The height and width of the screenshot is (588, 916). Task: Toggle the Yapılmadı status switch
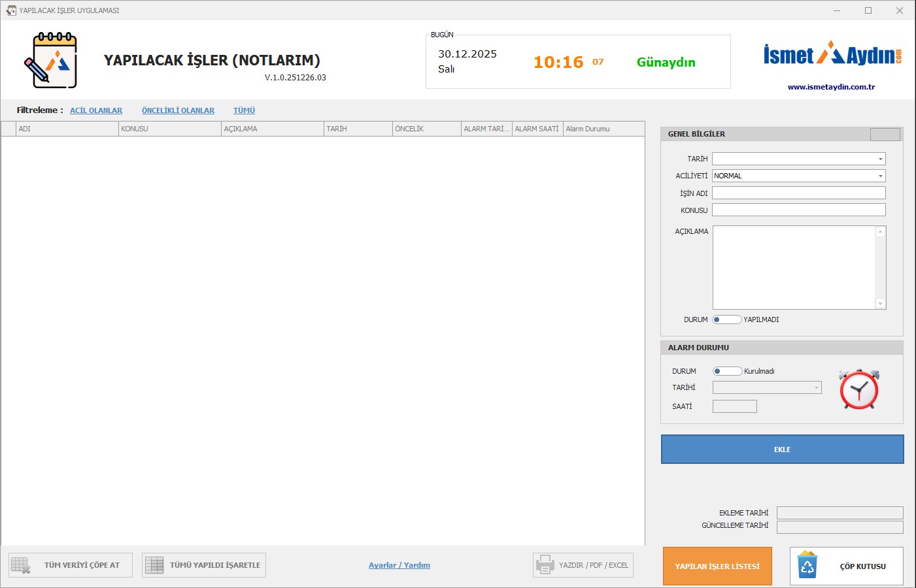click(726, 319)
